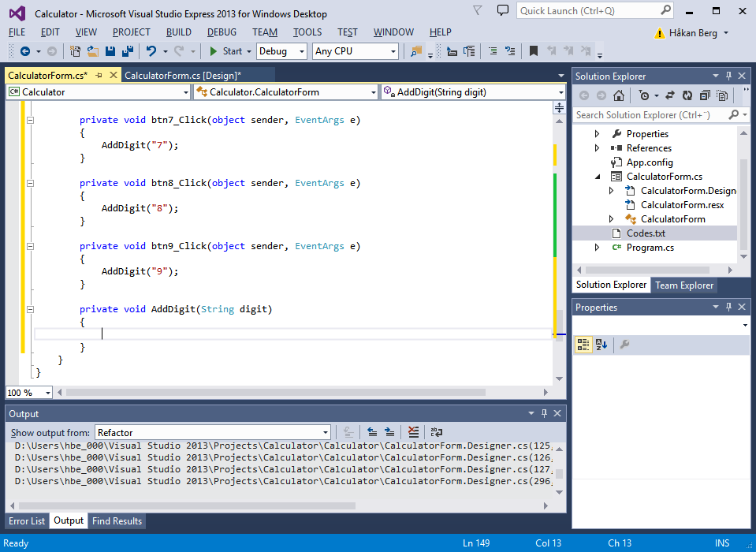Expand the Properties node in Solution Explorer
756x552 pixels.
[598, 134]
